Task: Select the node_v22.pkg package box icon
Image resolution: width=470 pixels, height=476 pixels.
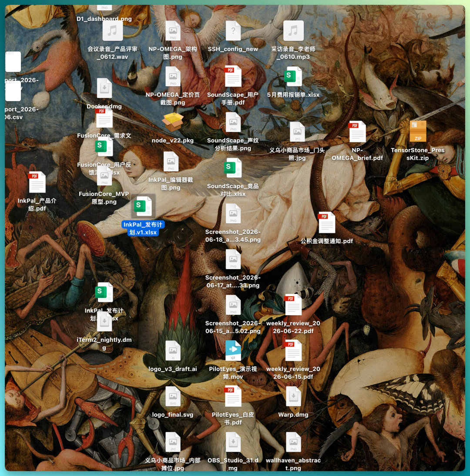Action: pyautogui.click(x=173, y=122)
